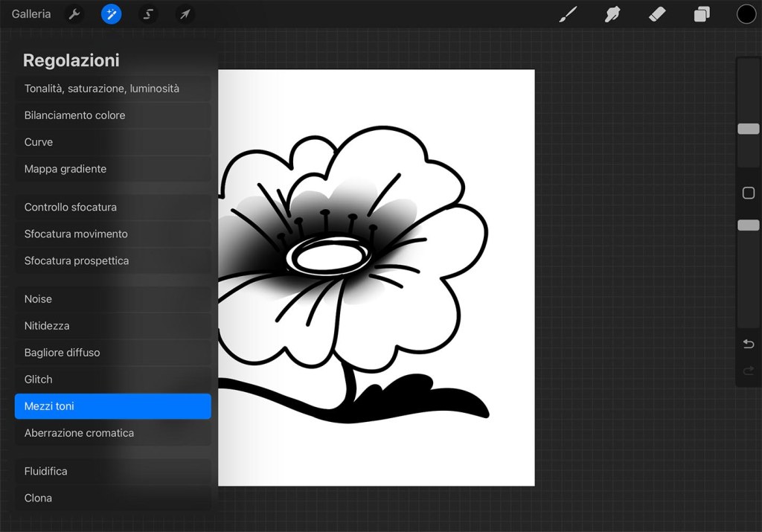Pick the Eraser tool
The image size is (762, 532).
(x=657, y=14)
